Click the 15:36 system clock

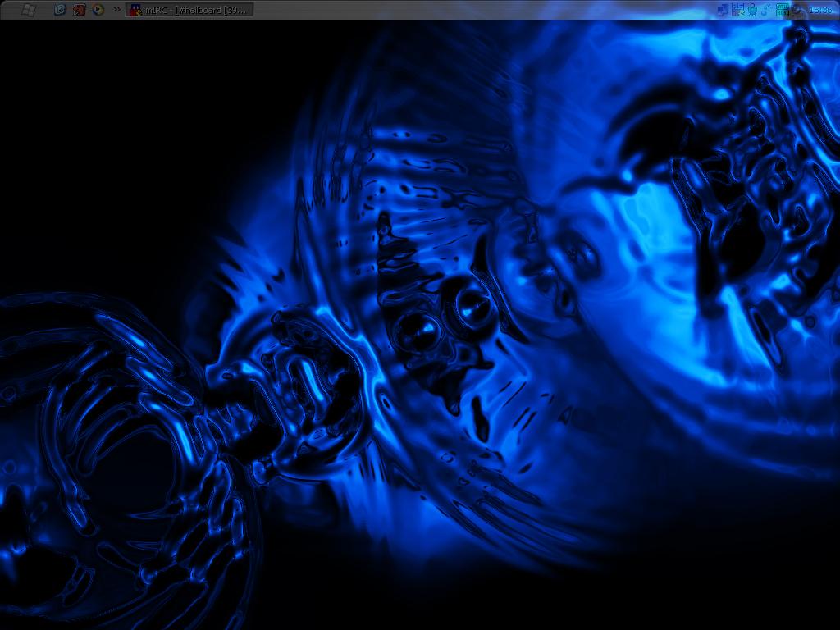coord(821,10)
